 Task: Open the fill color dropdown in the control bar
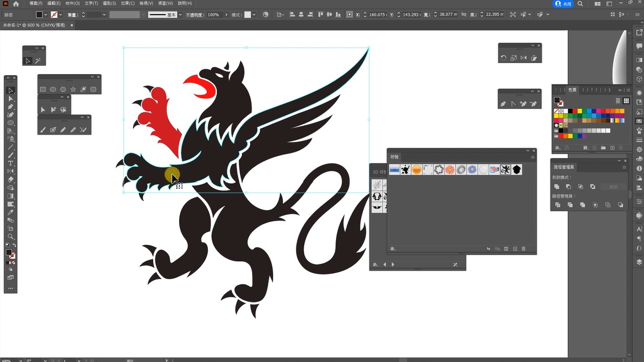(46, 15)
